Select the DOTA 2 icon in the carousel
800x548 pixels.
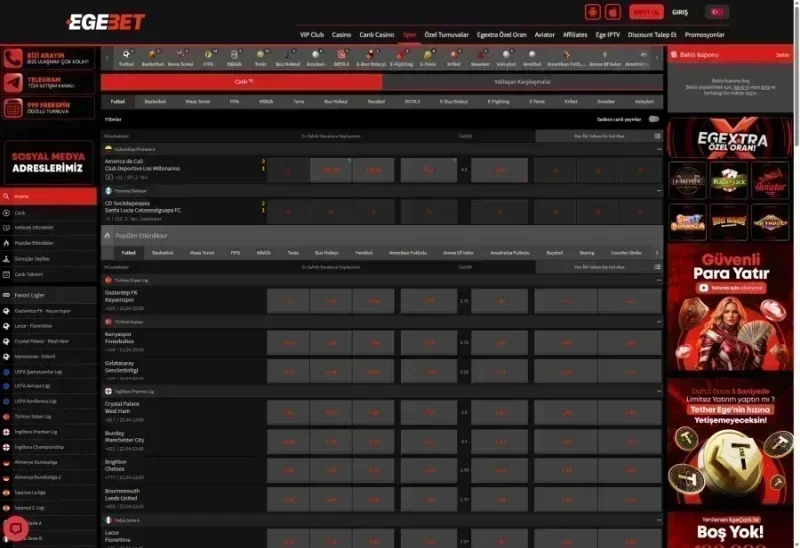pyautogui.click(x=341, y=55)
